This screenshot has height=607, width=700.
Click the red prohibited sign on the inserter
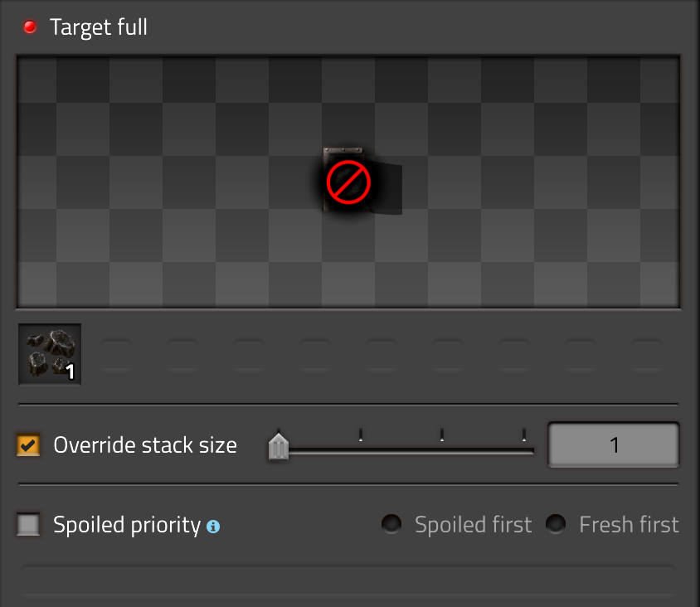348,182
